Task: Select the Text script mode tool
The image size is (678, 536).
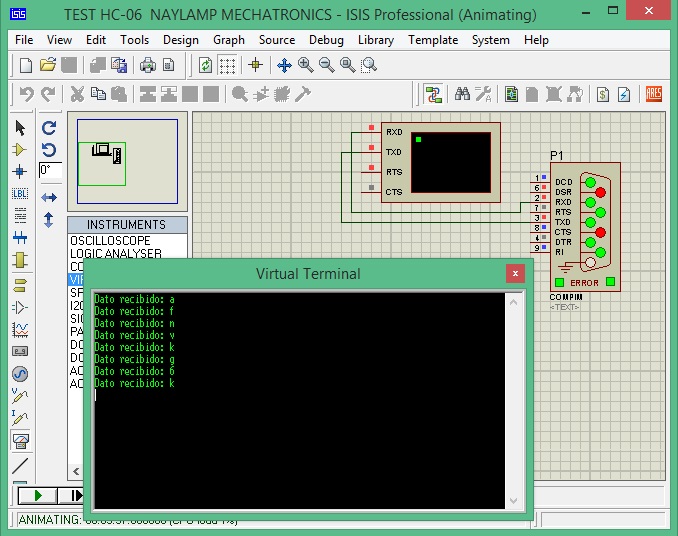Action: pyautogui.click(x=20, y=215)
